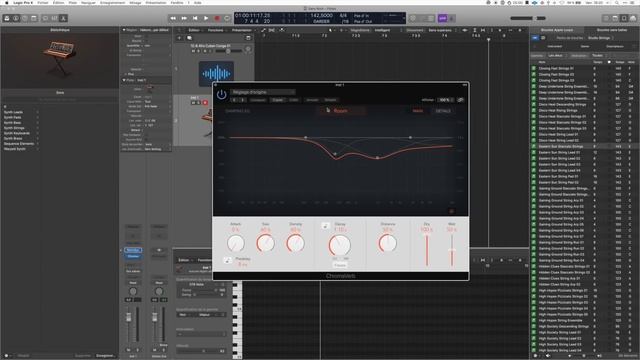Open the Mixage menu
Image resolution: width=640 pixels, height=360 pixels.
coord(135,2)
